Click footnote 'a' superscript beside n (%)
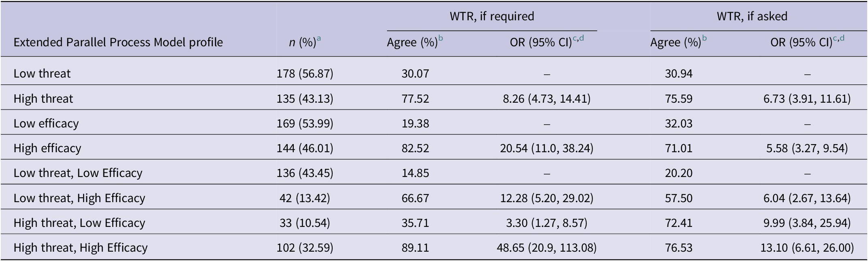The height and width of the screenshot is (261, 868). [x=319, y=39]
